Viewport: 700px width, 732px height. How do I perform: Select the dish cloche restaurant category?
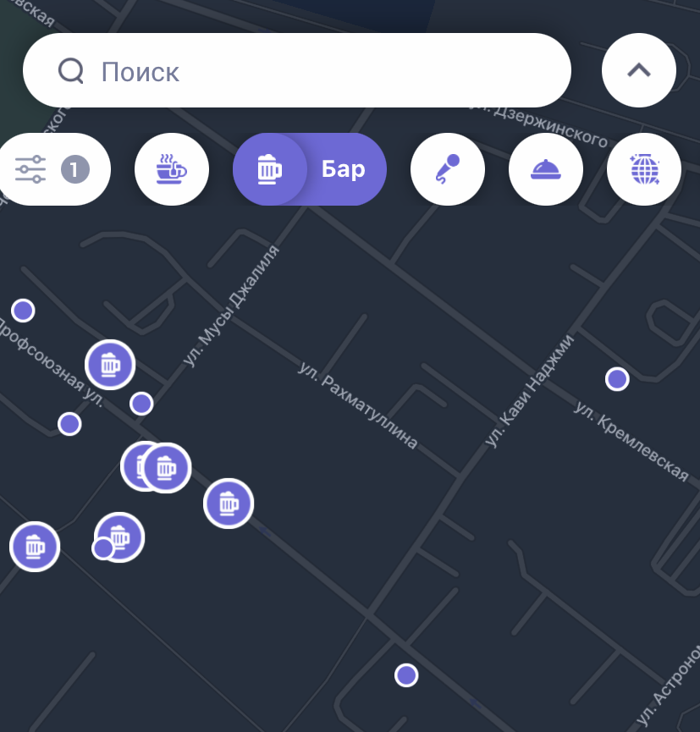[545, 169]
